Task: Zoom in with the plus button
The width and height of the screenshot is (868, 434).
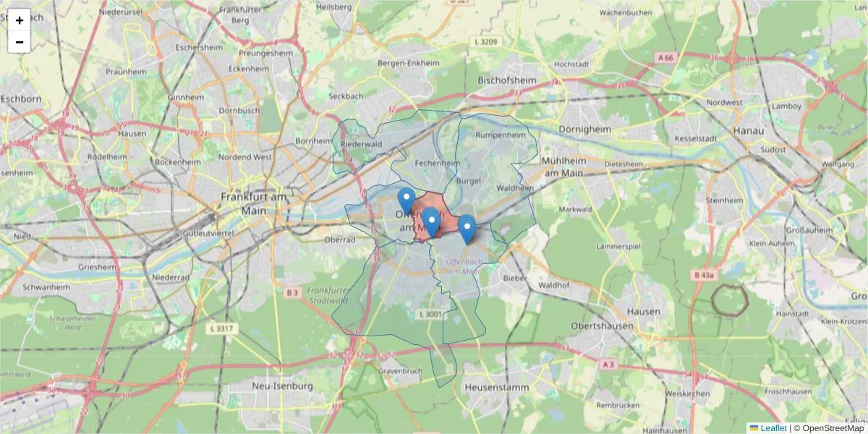Action: click(x=20, y=20)
